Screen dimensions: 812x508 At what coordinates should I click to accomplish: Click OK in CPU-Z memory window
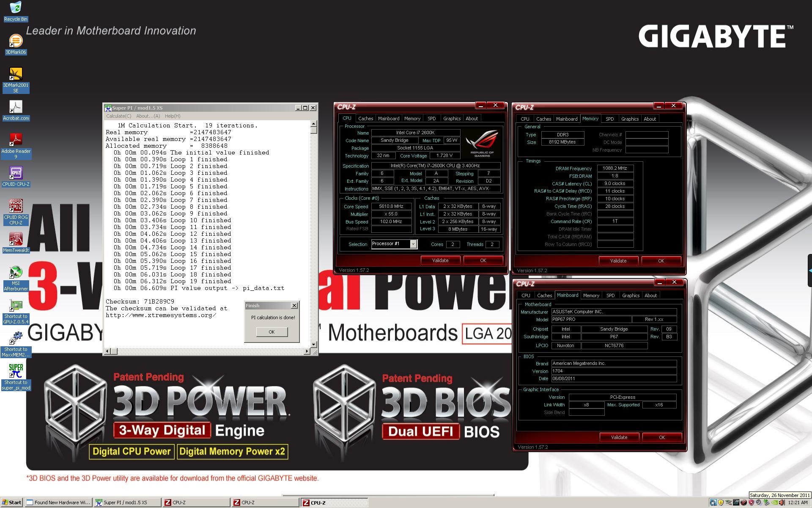coord(661,261)
